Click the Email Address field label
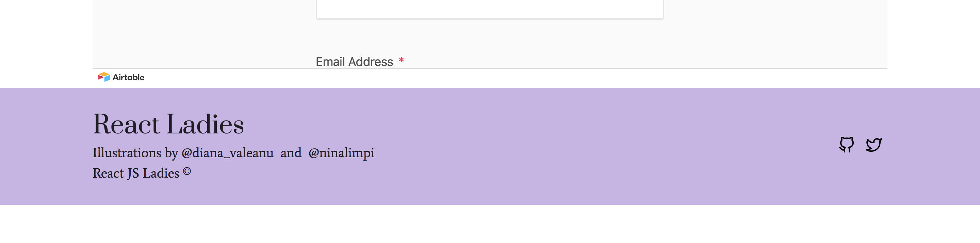 tap(354, 62)
